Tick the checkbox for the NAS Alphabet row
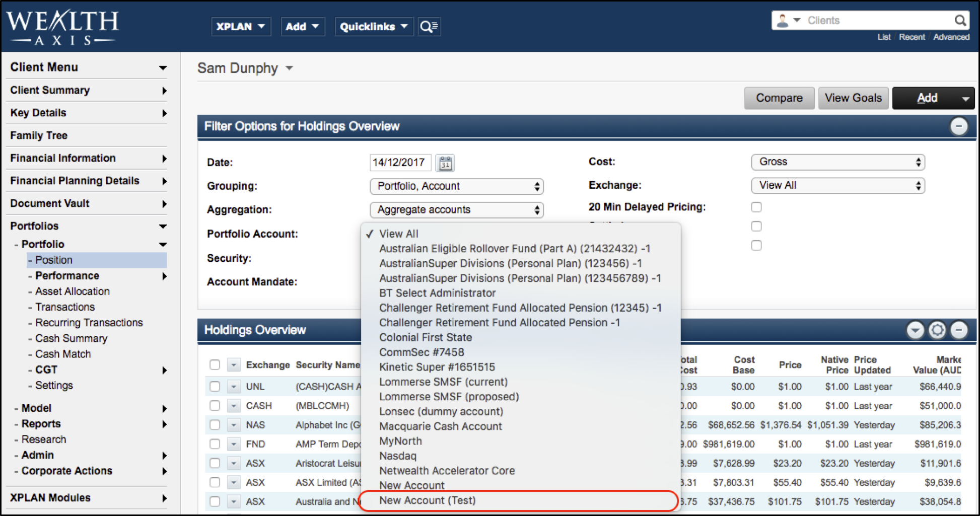The width and height of the screenshot is (980, 516). pos(215,425)
